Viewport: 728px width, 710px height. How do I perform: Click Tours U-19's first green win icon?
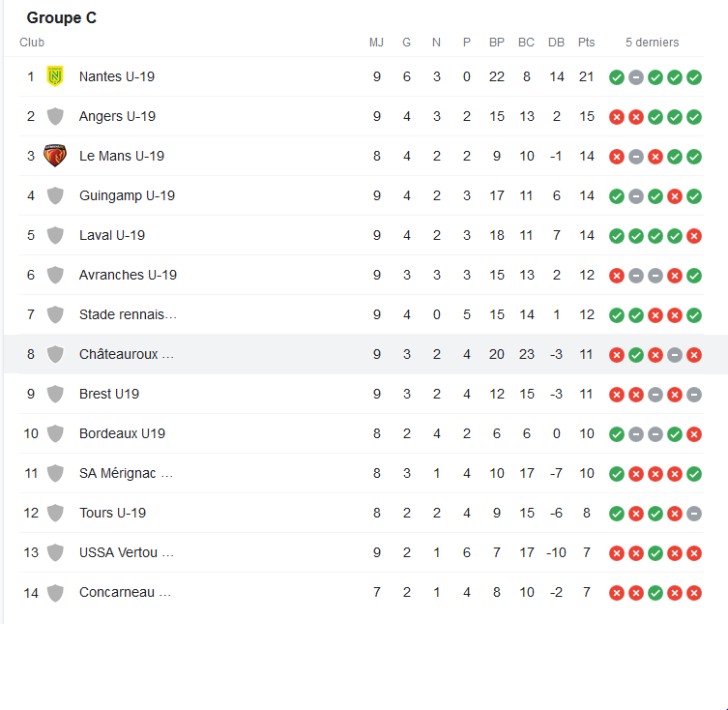(616, 514)
